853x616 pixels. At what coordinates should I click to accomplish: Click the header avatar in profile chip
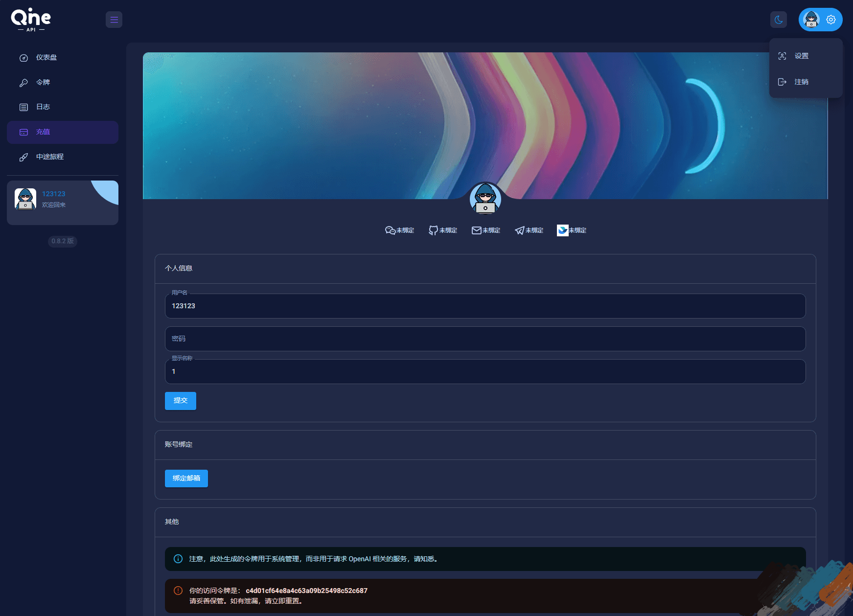click(811, 20)
